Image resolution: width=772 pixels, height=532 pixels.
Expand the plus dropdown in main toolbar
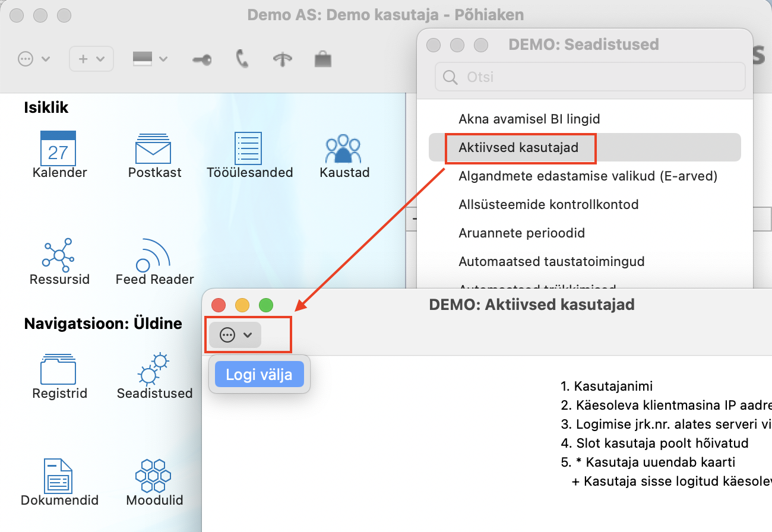point(91,59)
